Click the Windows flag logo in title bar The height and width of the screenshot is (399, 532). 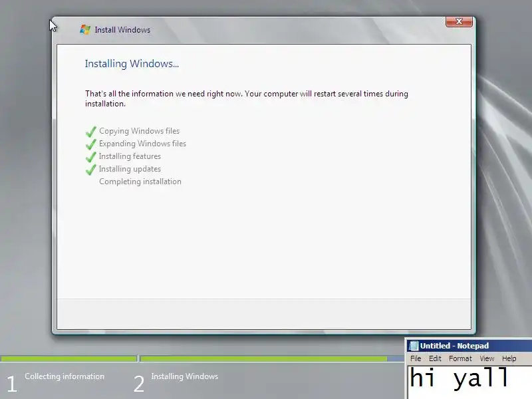click(x=85, y=29)
